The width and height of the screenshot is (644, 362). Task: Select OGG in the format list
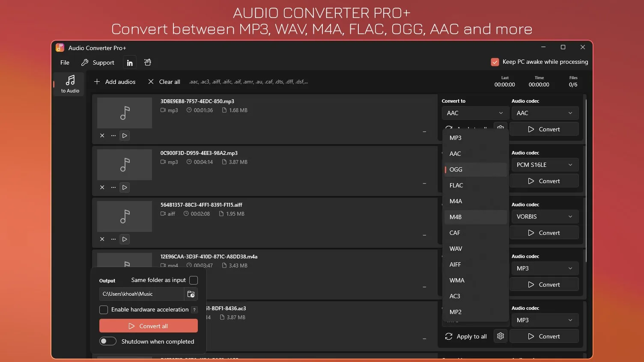475,169
